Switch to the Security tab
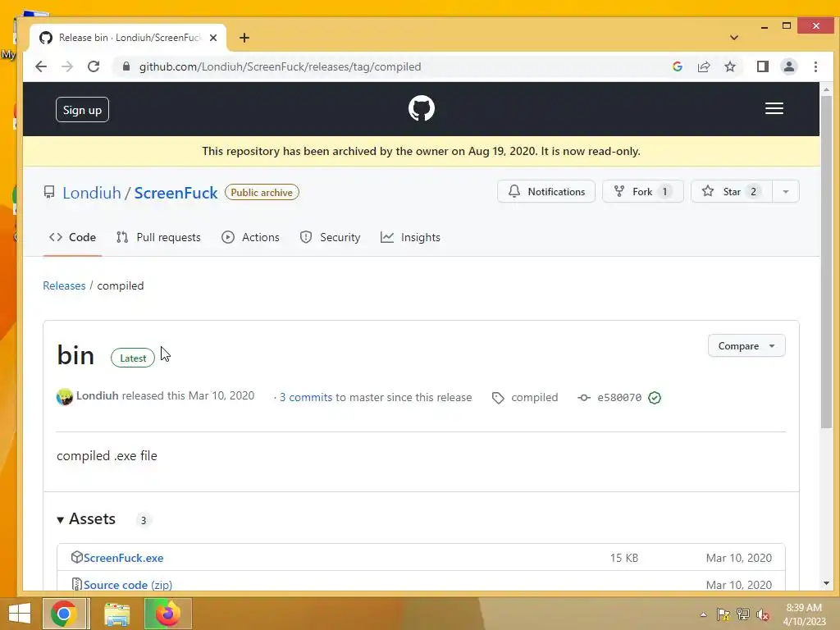This screenshot has height=630, width=840. point(330,237)
